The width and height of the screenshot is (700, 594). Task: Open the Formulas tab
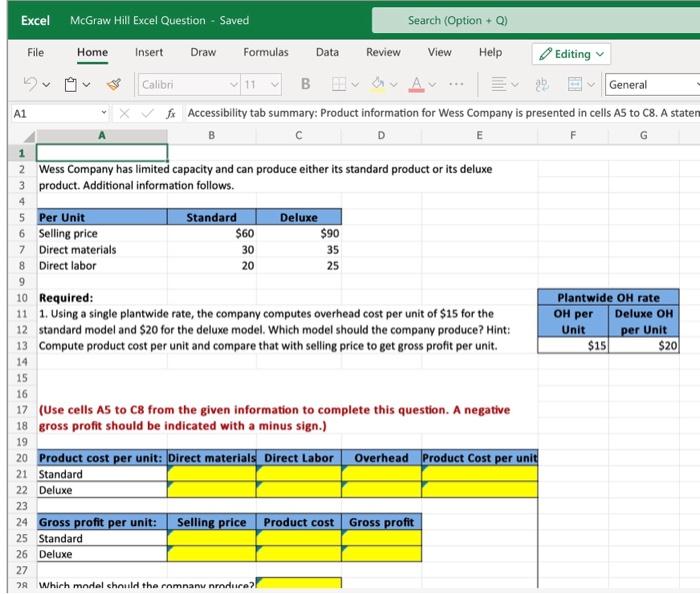266,53
